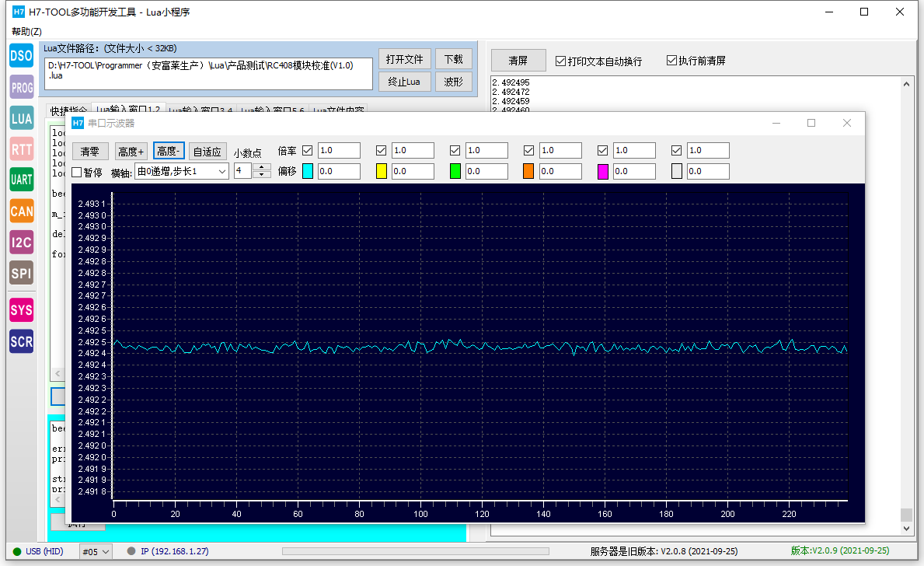Decrease the 小数点 decimal stepper

261,175
